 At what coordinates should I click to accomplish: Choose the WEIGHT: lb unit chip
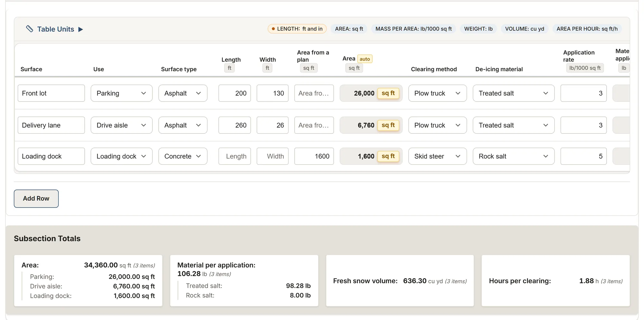(x=478, y=29)
